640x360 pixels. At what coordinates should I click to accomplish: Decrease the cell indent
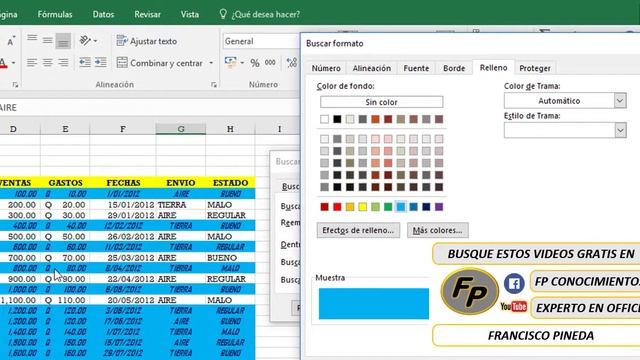(x=85, y=62)
